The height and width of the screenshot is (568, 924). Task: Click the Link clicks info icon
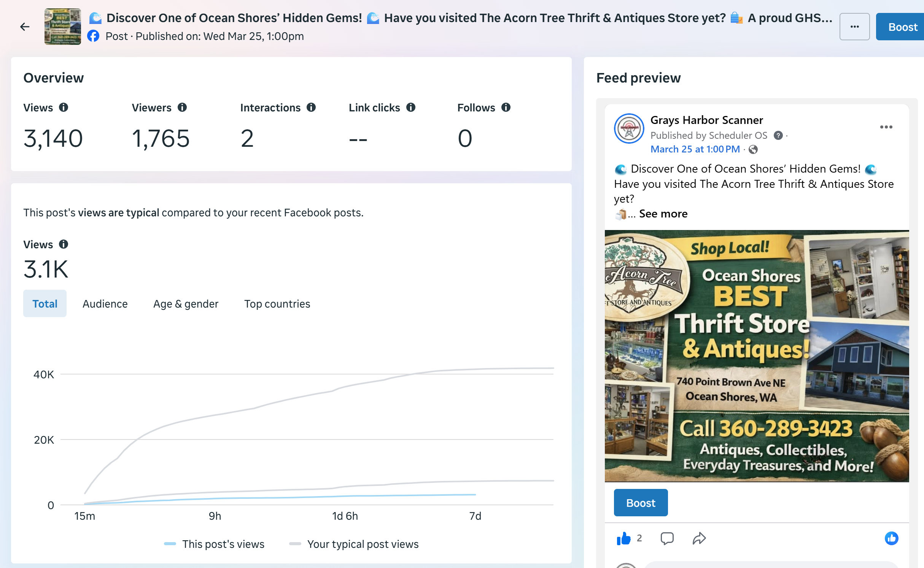tap(411, 108)
